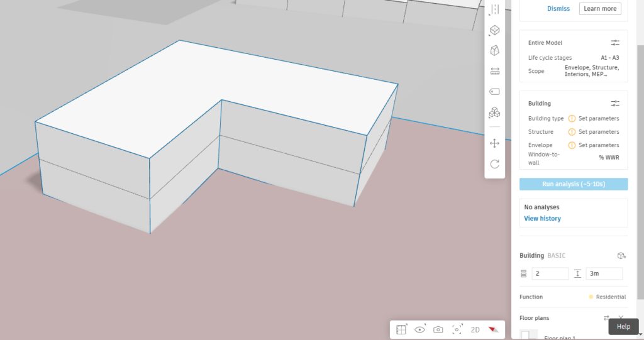Image resolution: width=644 pixels, height=340 pixels.
Task: Click Envelope warning icon
Action: (572, 145)
